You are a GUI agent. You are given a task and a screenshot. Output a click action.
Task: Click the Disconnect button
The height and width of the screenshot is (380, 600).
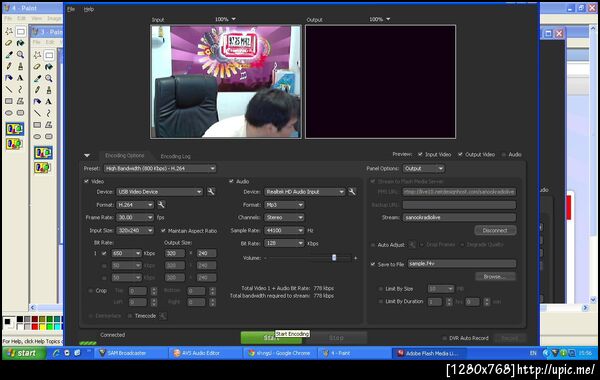(495, 230)
